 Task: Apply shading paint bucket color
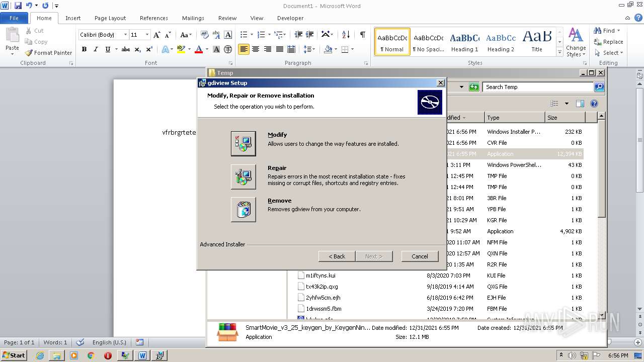click(329, 49)
